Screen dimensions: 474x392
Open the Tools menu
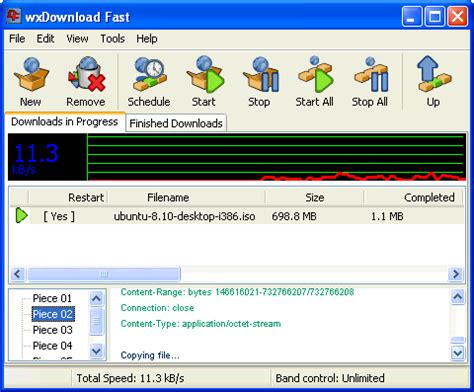[112, 39]
